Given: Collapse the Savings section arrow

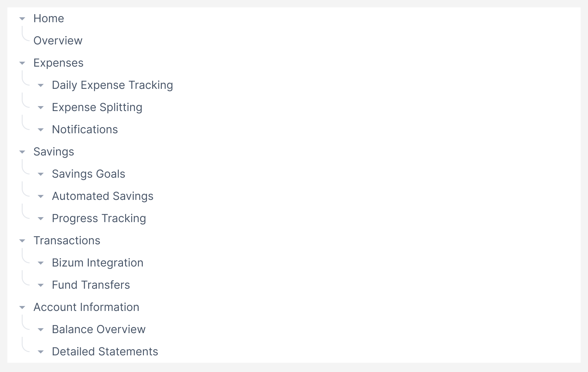Looking at the screenshot, I should tap(22, 152).
